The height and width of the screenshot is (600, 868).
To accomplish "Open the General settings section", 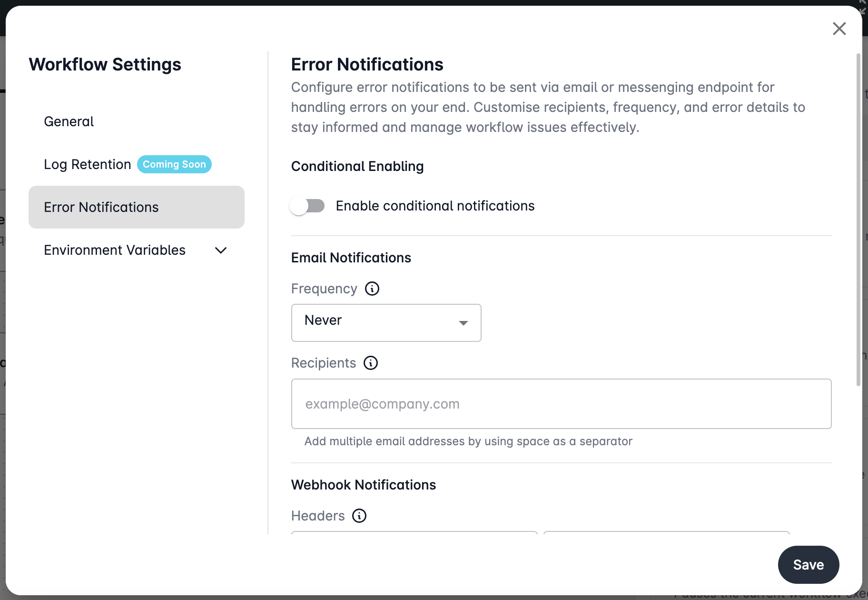I will tap(69, 121).
